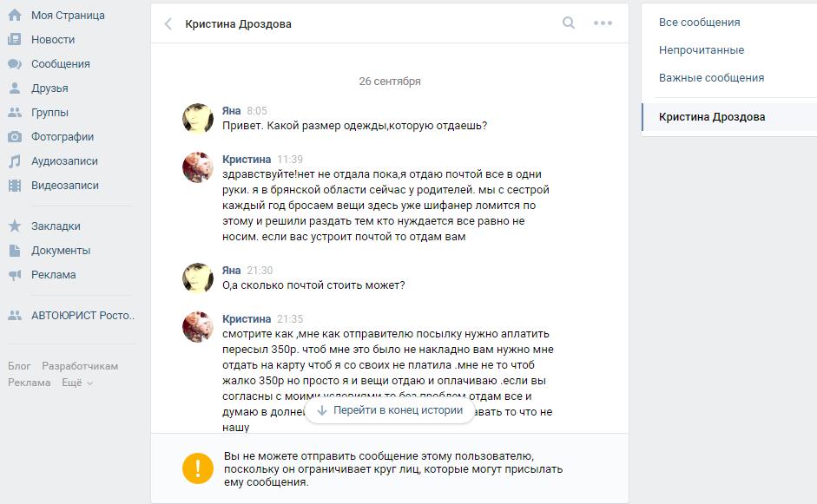The height and width of the screenshot is (504, 817).
Task: Open Важные сообщения filter
Action: 711,77
